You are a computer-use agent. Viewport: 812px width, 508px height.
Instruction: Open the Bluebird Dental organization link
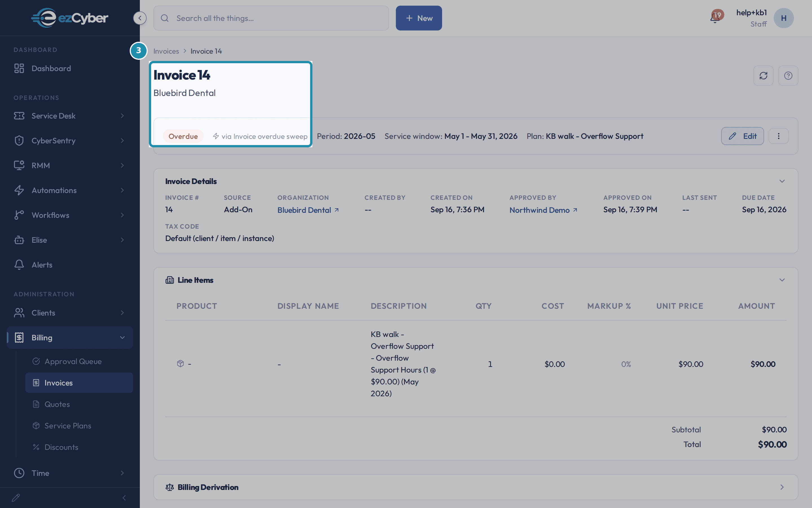pyautogui.click(x=308, y=210)
